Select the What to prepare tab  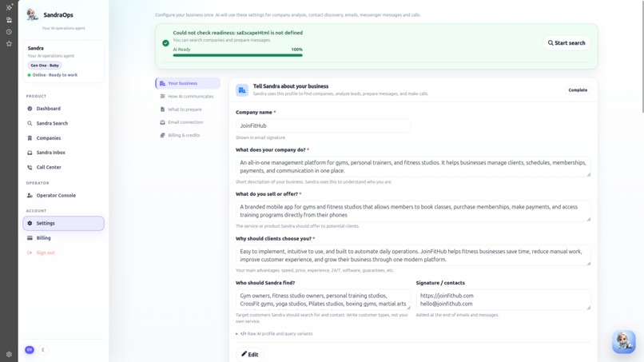coord(188,109)
